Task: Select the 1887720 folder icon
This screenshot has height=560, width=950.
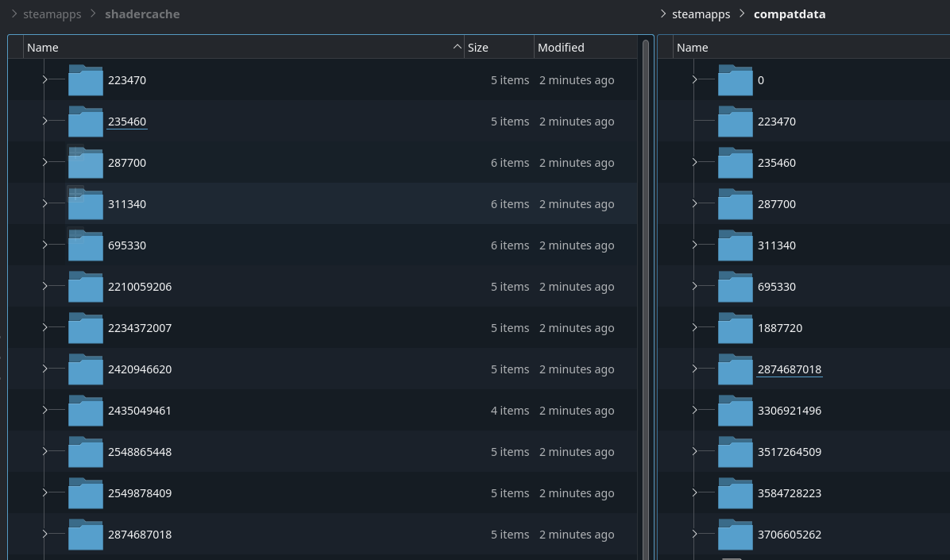Action: (x=735, y=327)
